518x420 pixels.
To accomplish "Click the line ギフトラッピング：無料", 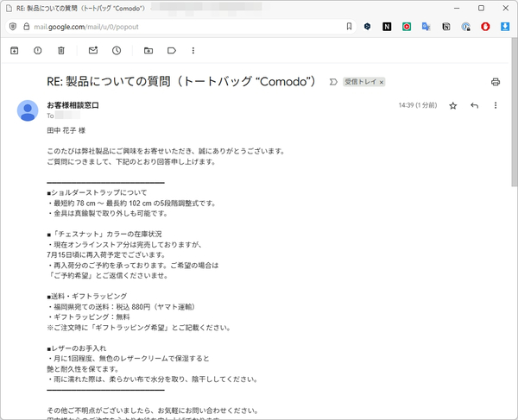I will click(x=89, y=317).
